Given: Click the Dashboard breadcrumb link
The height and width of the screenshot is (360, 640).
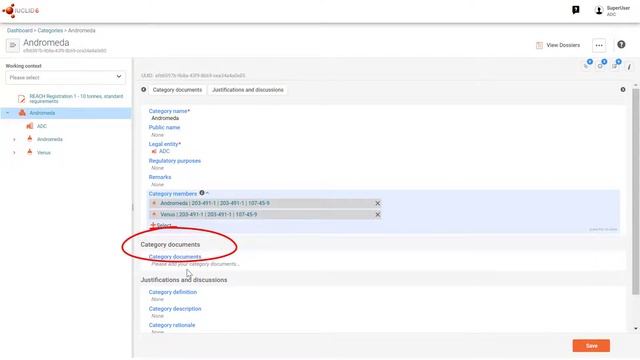Looking at the screenshot, I should tap(20, 31).
